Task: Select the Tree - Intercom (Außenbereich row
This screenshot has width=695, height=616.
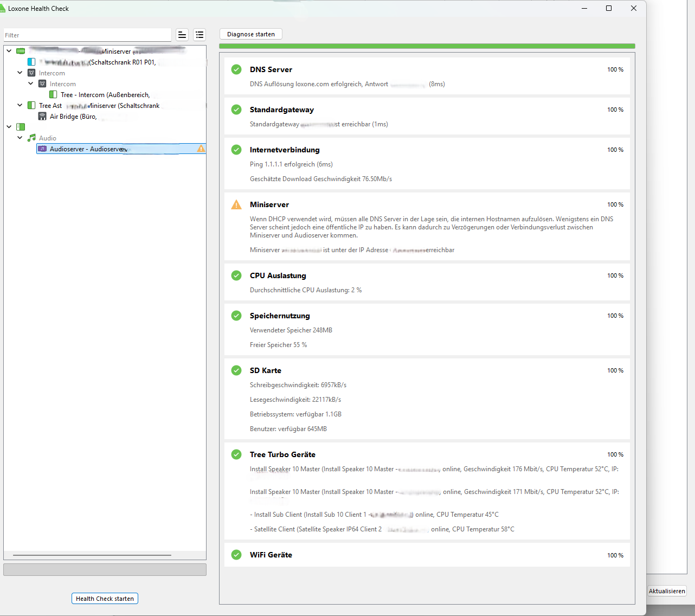Action: [105, 94]
